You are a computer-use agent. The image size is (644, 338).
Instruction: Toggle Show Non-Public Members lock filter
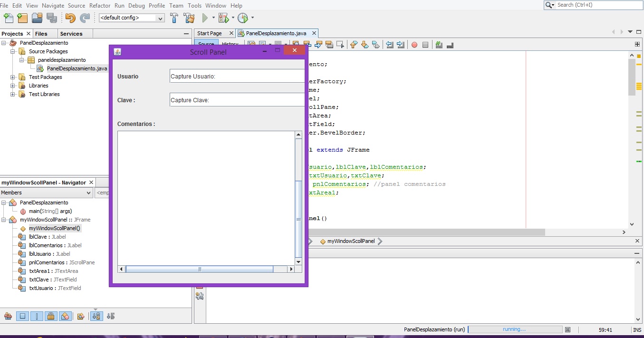pos(51,316)
